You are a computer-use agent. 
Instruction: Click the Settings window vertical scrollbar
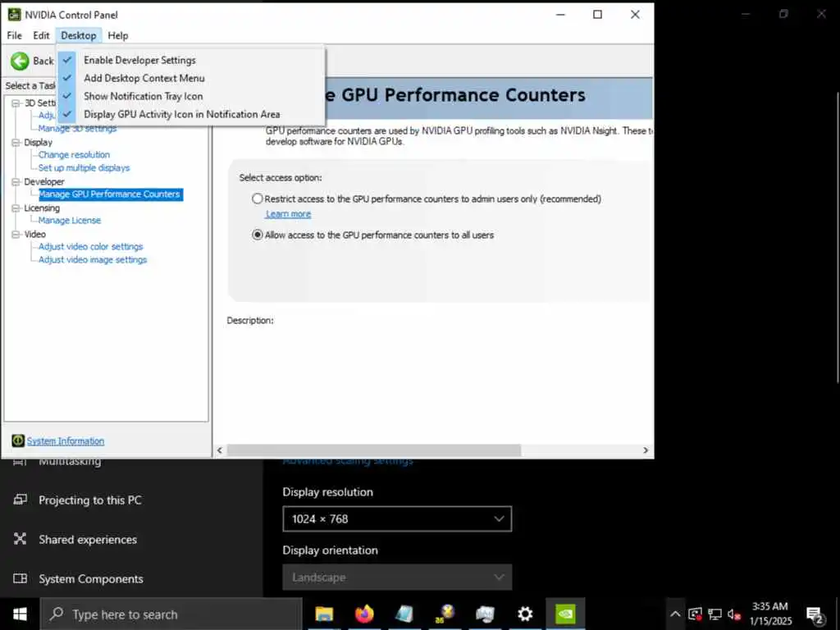pyautogui.click(x=838, y=237)
